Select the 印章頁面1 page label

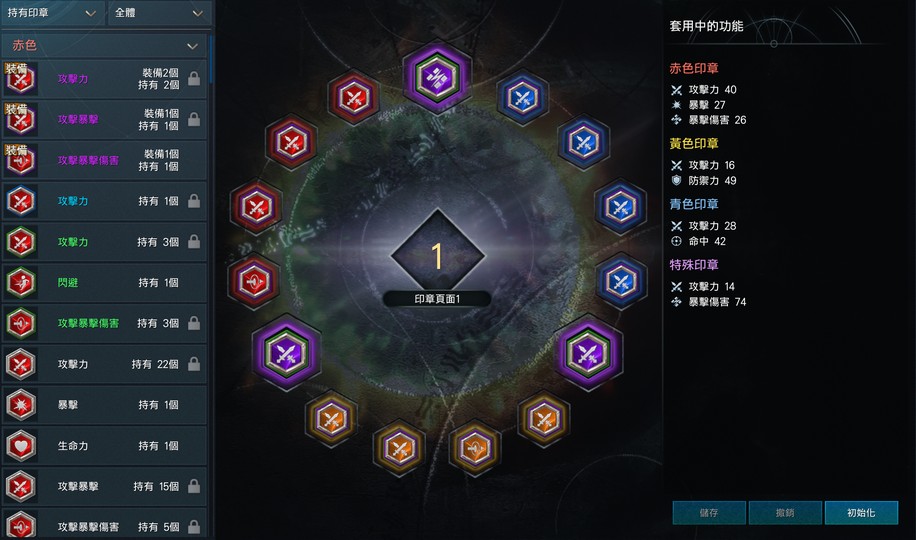coord(437,299)
